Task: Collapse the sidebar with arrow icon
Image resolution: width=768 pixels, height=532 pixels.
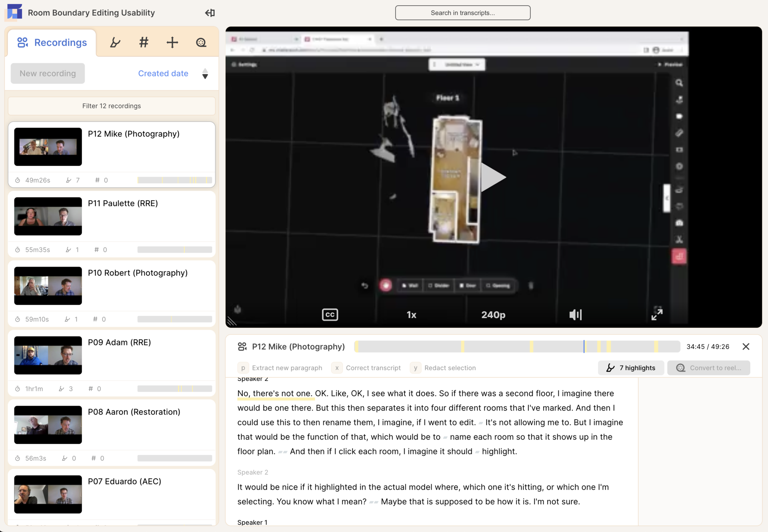Action: (210, 13)
